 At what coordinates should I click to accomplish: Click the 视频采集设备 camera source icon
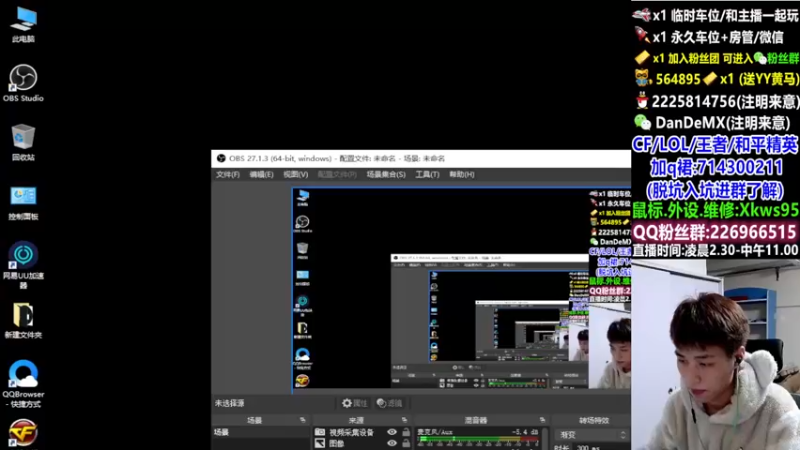[320, 432]
